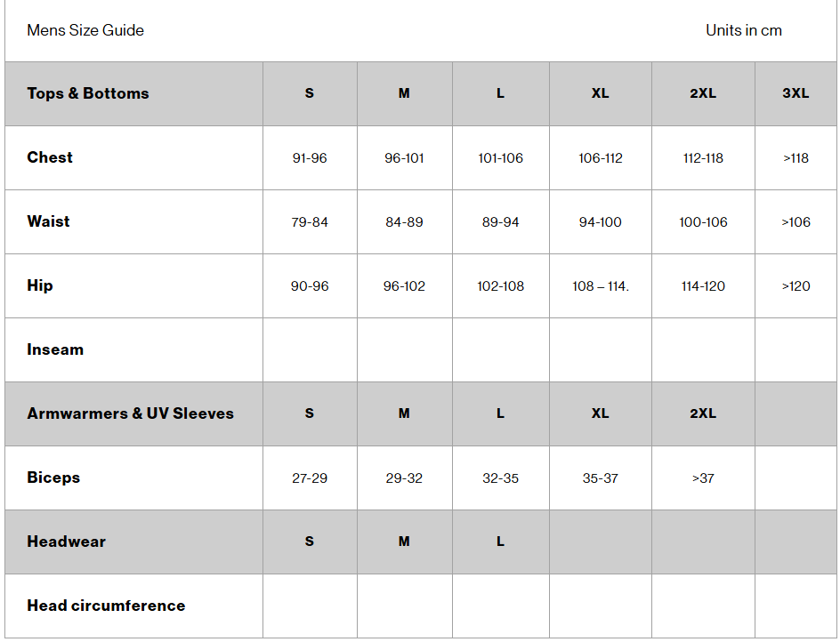Select chest measurement 96-101 for size M
The image size is (840, 642).
(404, 158)
